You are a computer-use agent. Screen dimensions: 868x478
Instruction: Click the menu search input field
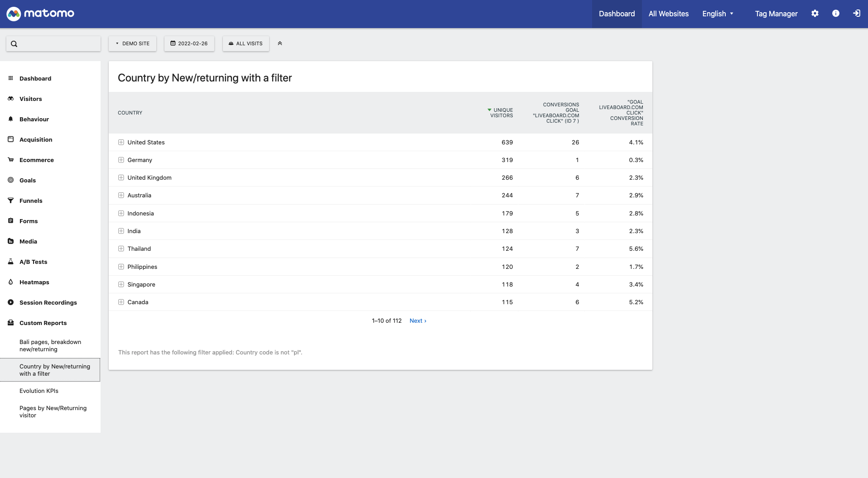(58, 44)
